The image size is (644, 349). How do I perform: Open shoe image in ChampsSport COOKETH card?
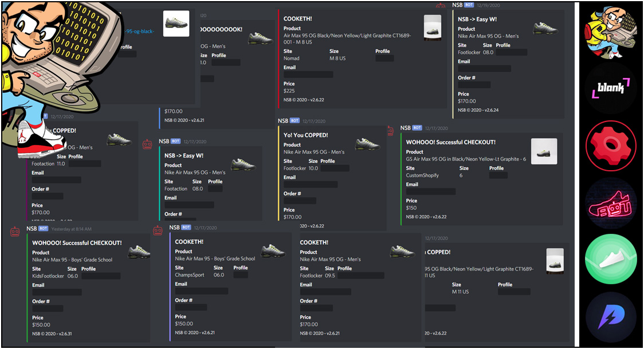tap(273, 250)
